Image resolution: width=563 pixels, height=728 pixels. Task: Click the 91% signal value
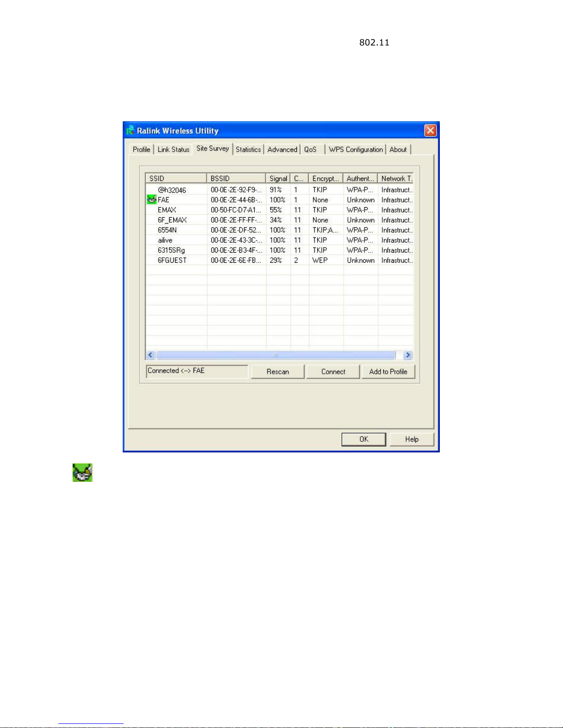pyautogui.click(x=276, y=190)
